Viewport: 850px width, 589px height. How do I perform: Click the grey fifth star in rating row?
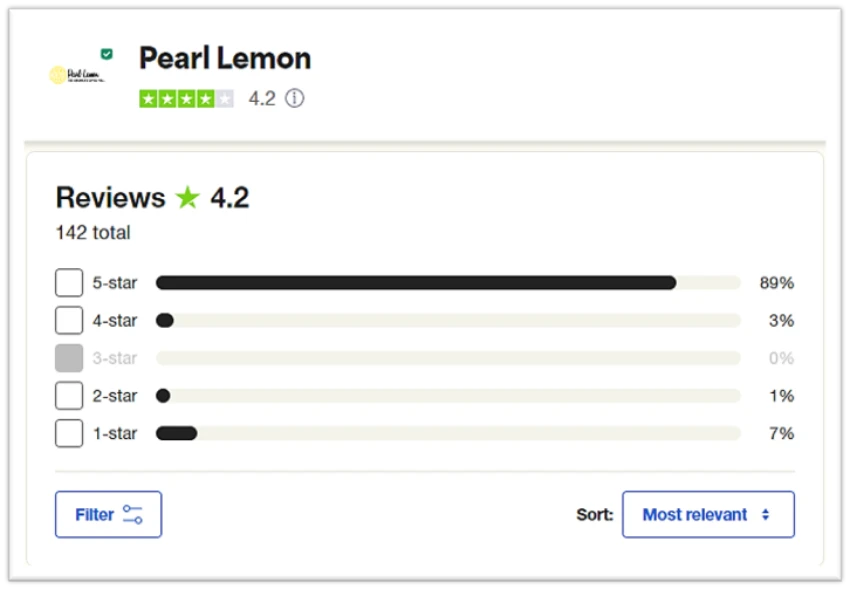tap(224, 98)
